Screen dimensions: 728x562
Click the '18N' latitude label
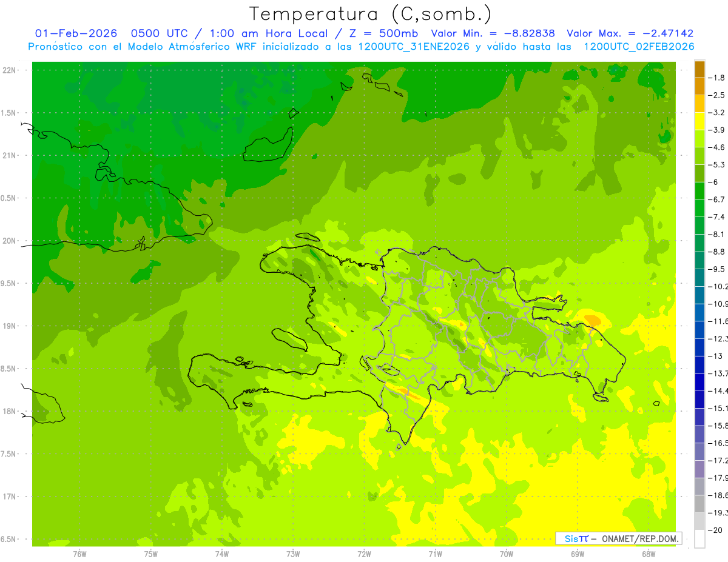tap(10, 412)
